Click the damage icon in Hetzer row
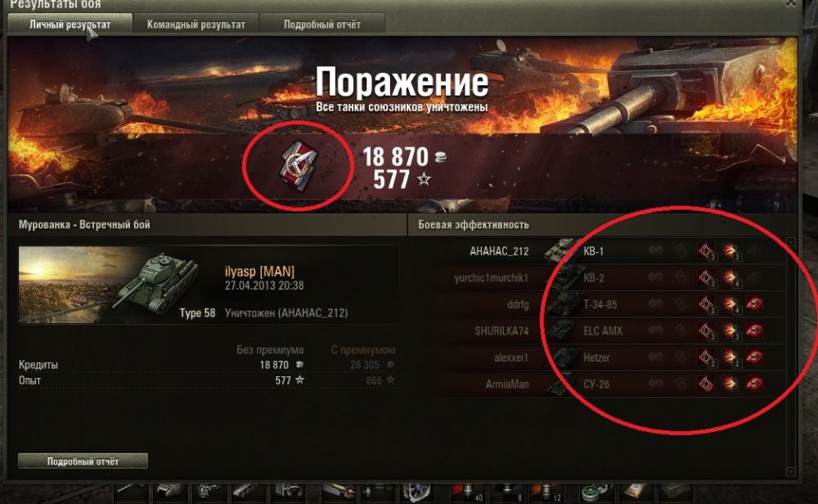818x504 pixels. 730,358
